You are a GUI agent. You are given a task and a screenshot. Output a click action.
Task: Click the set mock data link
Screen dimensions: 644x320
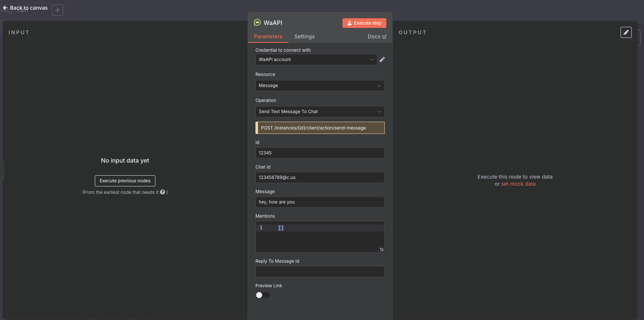point(518,184)
